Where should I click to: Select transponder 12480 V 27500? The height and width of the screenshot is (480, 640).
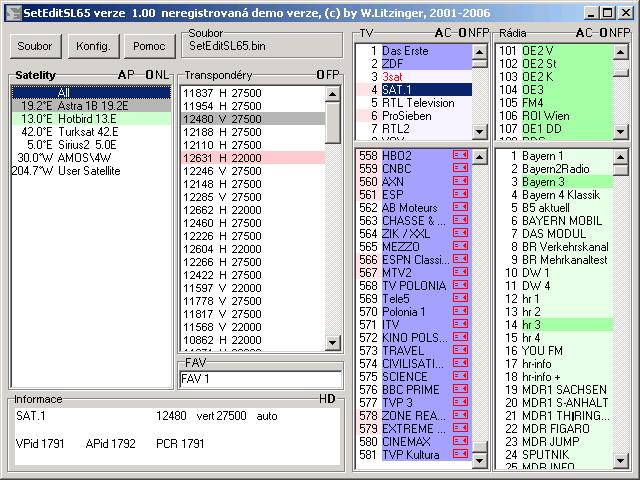coord(253,119)
